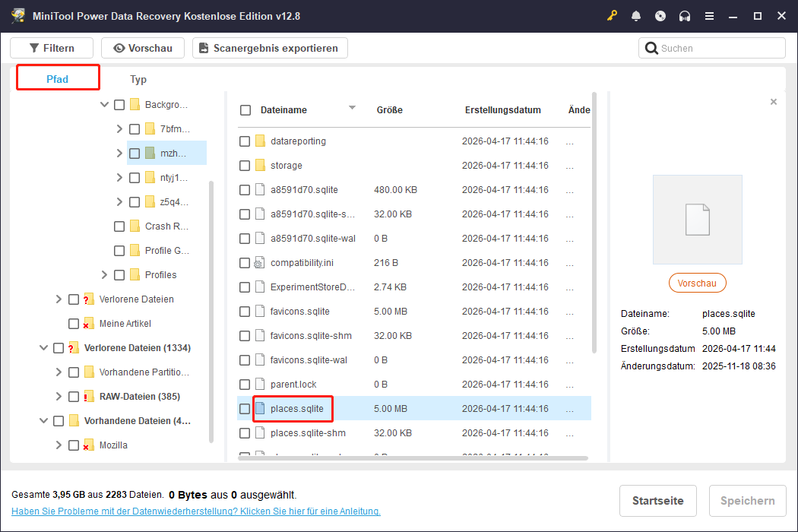Open the Filtern button

pyautogui.click(x=52, y=48)
